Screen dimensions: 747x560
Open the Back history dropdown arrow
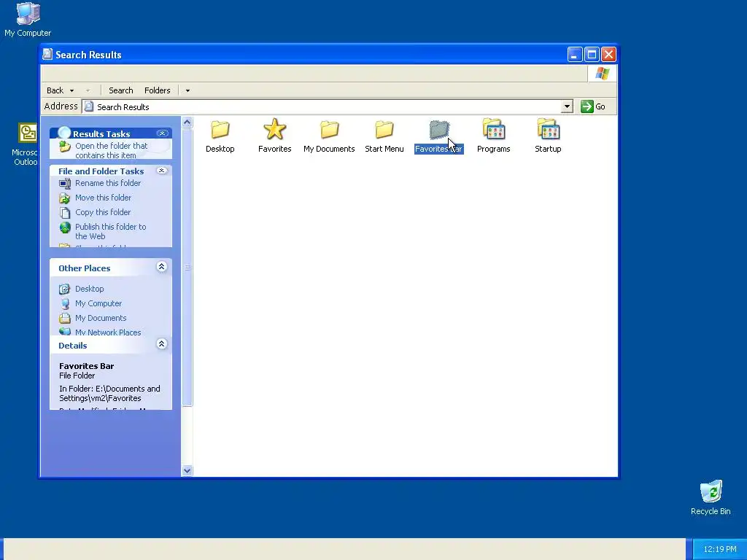72,90
